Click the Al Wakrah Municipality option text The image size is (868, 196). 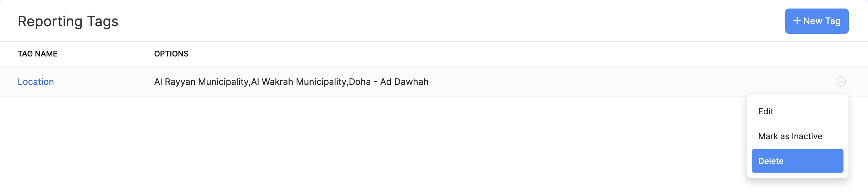click(299, 82)
